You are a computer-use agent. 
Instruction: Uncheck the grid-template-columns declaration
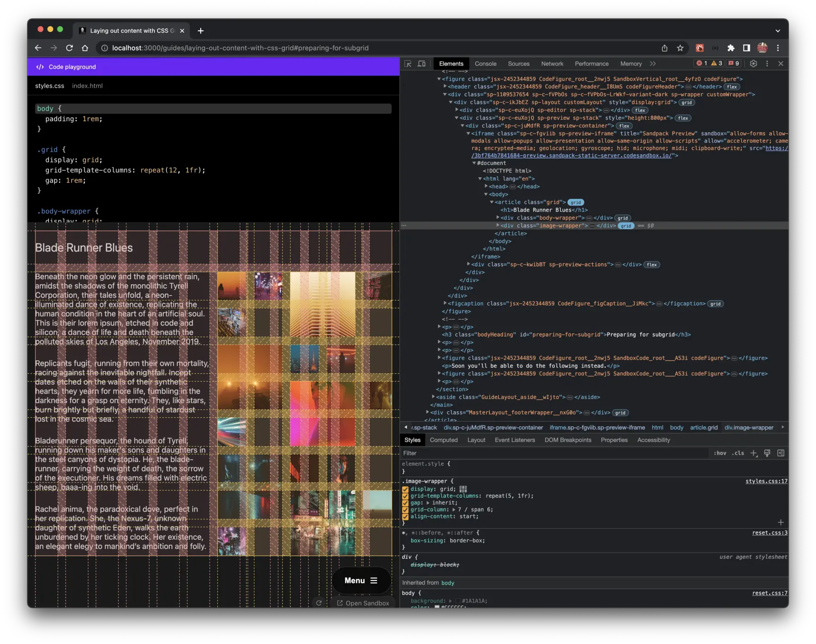(405, 496)
